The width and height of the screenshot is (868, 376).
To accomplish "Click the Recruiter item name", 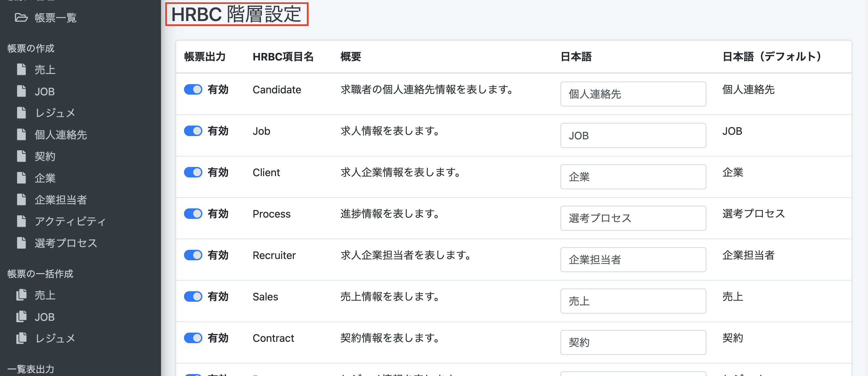I will (274, 255).
